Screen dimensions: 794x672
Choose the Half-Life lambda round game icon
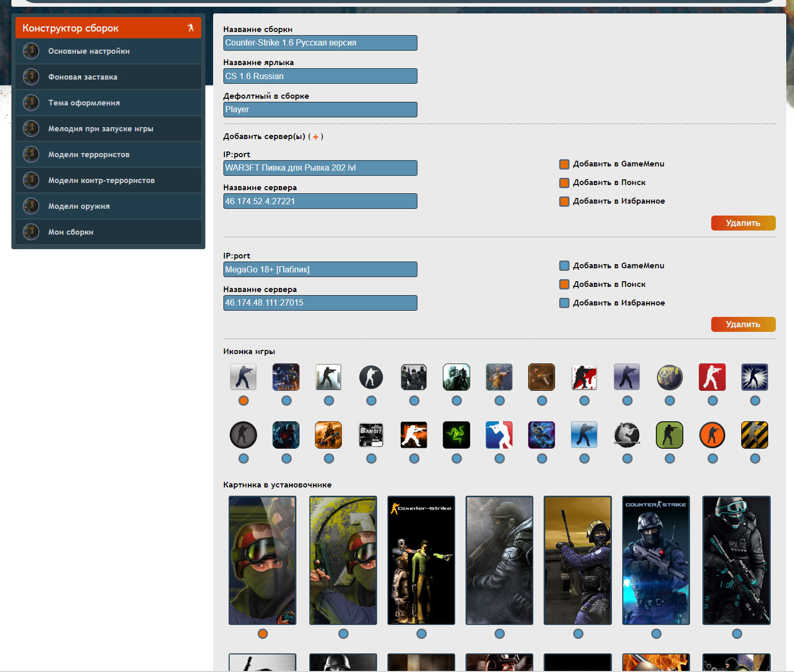[x=669, y=377]
